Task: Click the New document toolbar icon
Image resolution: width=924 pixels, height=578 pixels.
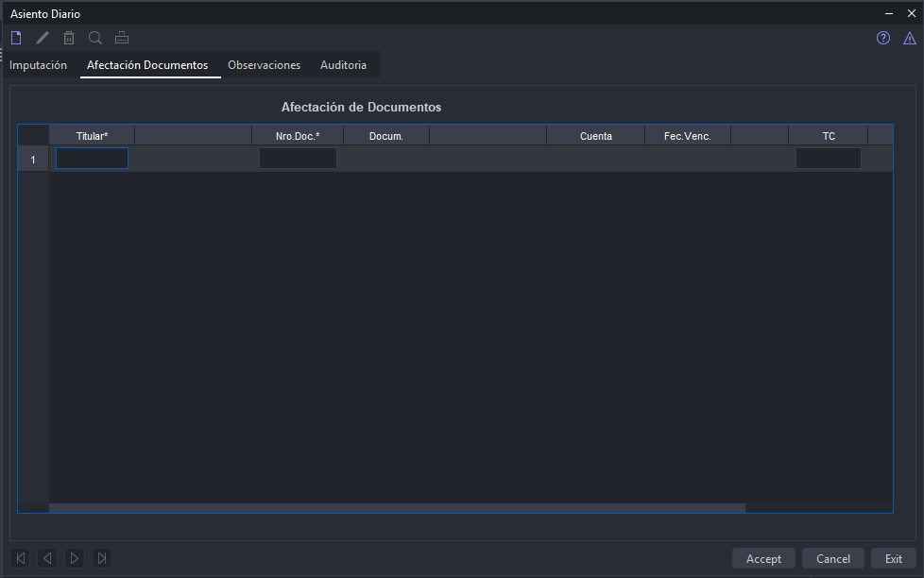Action: (x=16, y=38)
